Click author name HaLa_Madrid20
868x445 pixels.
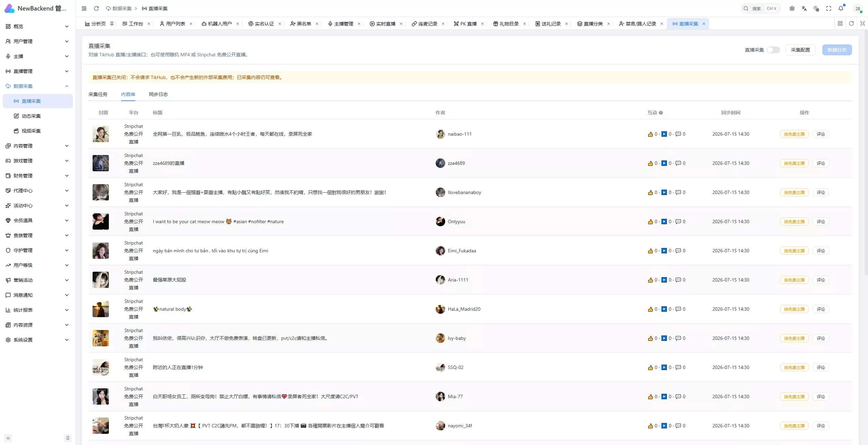(x=464, y=309)
